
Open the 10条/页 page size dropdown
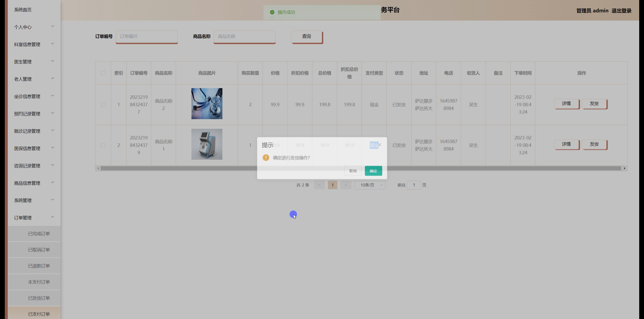tap(370, 185)
